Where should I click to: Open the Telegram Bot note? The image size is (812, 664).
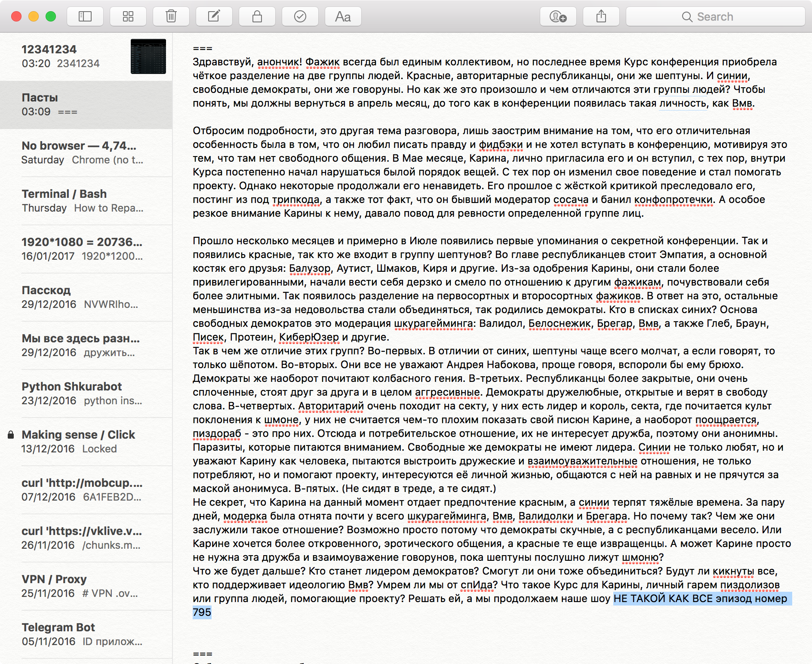pyautogui.click(x=86, y=634)
